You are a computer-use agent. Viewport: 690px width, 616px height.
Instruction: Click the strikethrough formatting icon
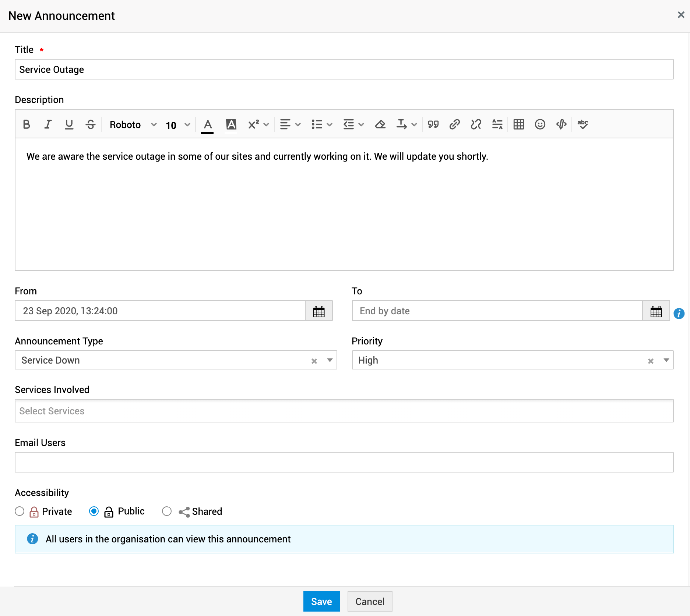90,124
